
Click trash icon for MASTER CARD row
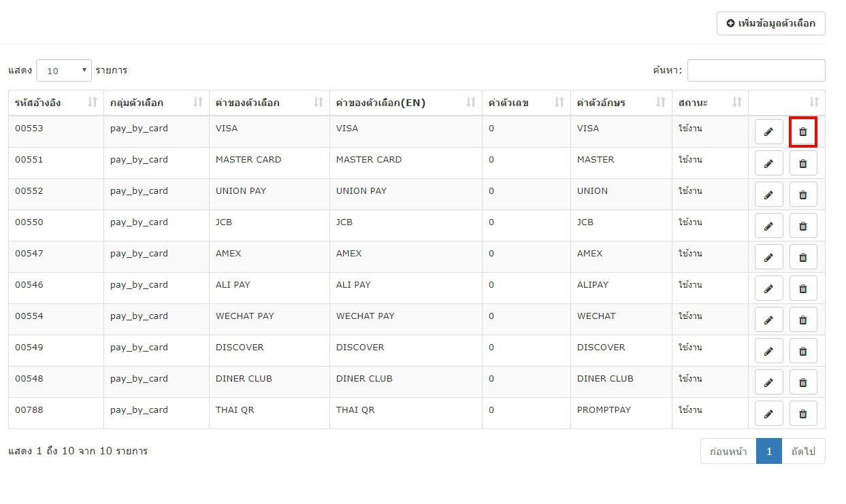[x=803, y=163]
